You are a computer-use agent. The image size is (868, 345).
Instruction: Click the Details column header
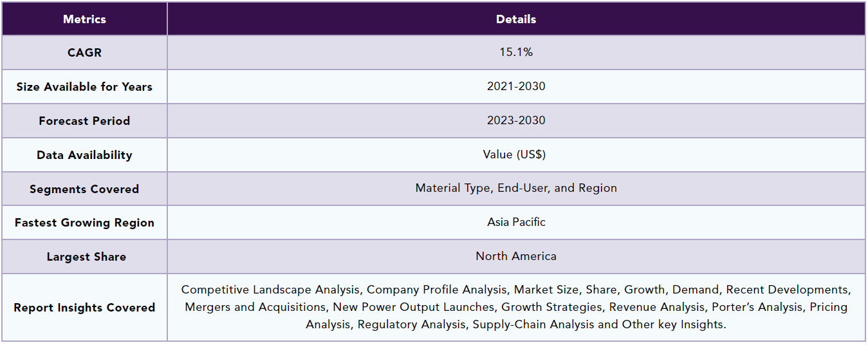pyautogui.click(x=516, y=19)
